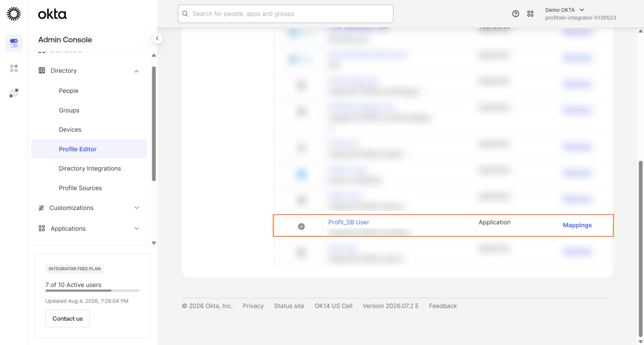Click the okta wordmark logo
This screenshot has width=644, height=345.
click(52, 14)
